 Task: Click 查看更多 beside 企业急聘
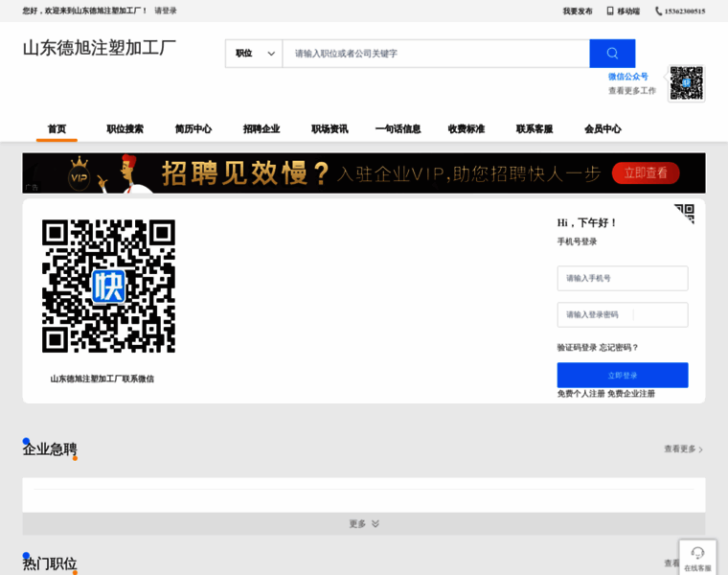683,448
